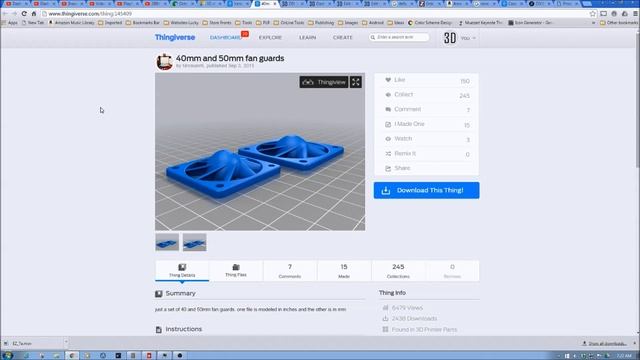Click the Download This Thing button
The width and height of the screenshot is (640, 360).
point(427,190)
